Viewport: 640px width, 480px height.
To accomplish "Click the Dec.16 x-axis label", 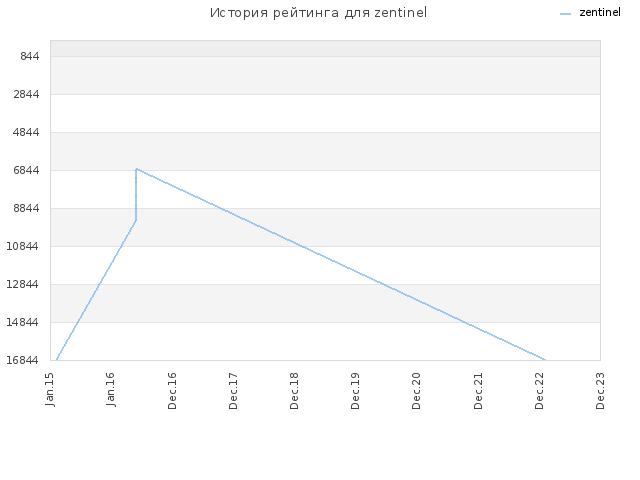I will pyautogui.click(x=172, y=391).
